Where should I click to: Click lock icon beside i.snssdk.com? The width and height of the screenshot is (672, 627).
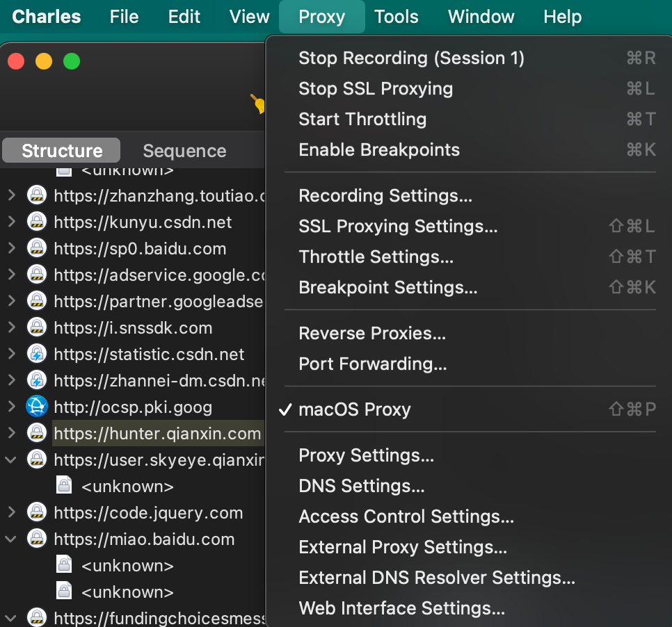pyautogui.click(x=37, y=327)
